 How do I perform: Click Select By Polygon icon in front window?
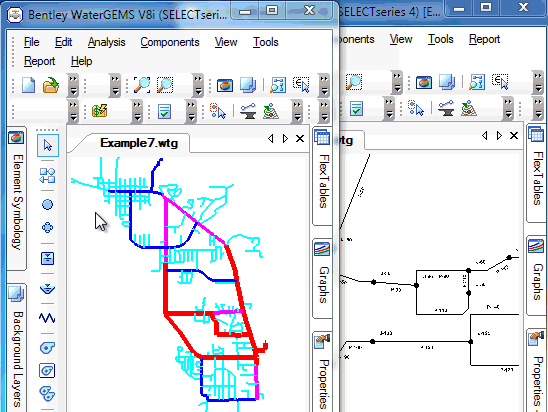301,85
